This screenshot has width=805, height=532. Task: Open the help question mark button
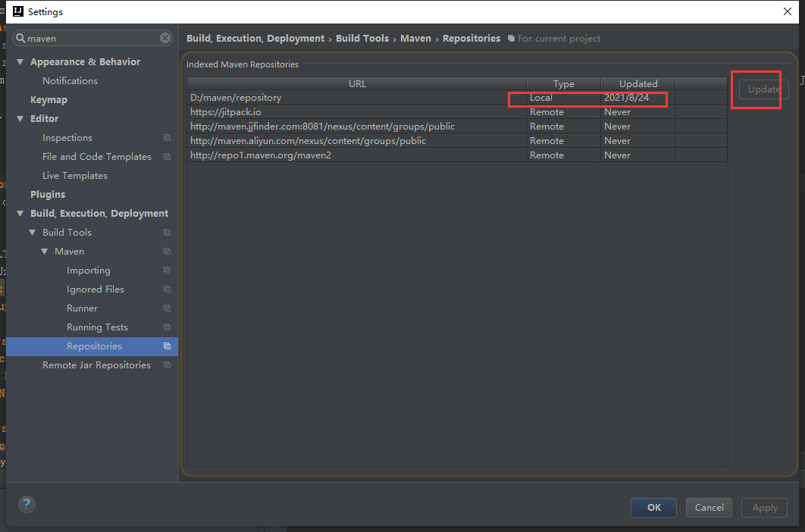click(27, 504)
